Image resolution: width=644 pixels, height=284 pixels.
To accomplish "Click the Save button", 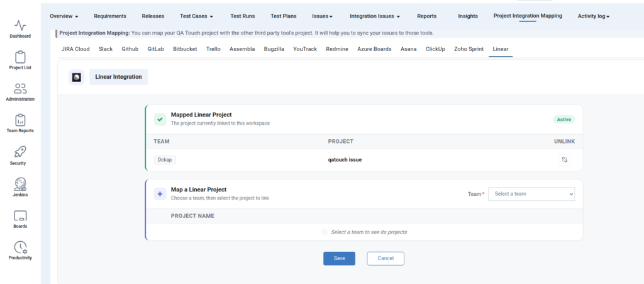I will coord(339,259).
